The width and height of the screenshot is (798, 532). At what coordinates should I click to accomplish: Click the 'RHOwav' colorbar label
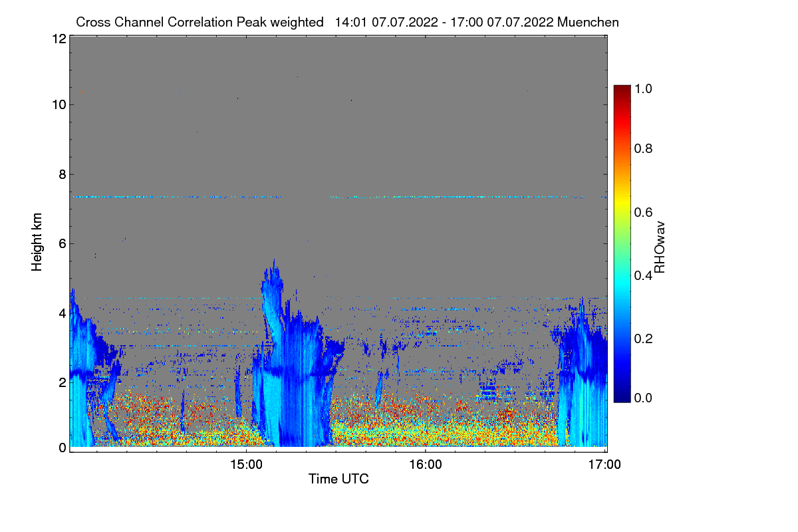[x=660, y=247]
